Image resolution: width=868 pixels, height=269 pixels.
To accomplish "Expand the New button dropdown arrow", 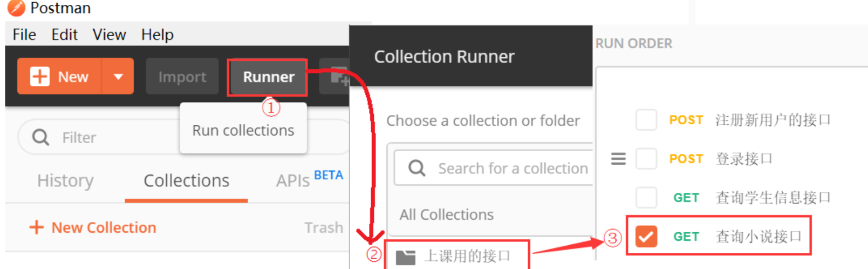I will click(118, 77).
